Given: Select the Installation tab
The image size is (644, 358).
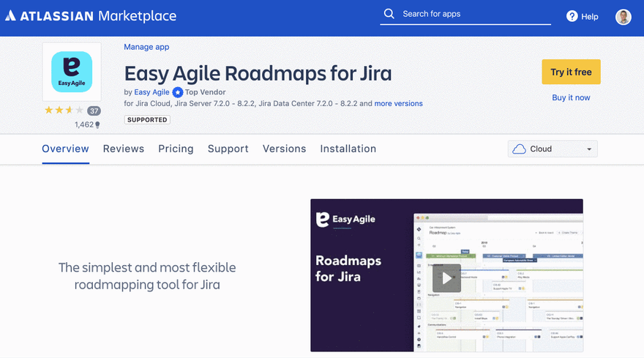Looking at the screenshot, I should pyautogui.click(x=348, y=149).
